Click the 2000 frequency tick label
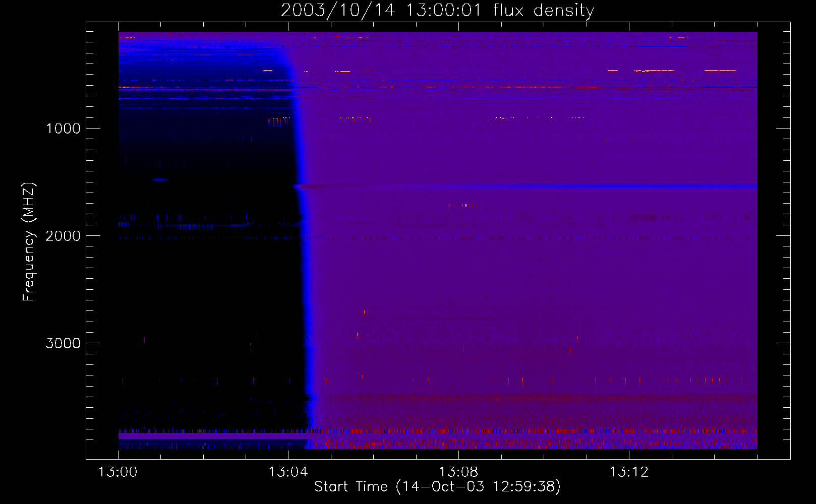Viewport: 816px width, 504px height. 63,236
